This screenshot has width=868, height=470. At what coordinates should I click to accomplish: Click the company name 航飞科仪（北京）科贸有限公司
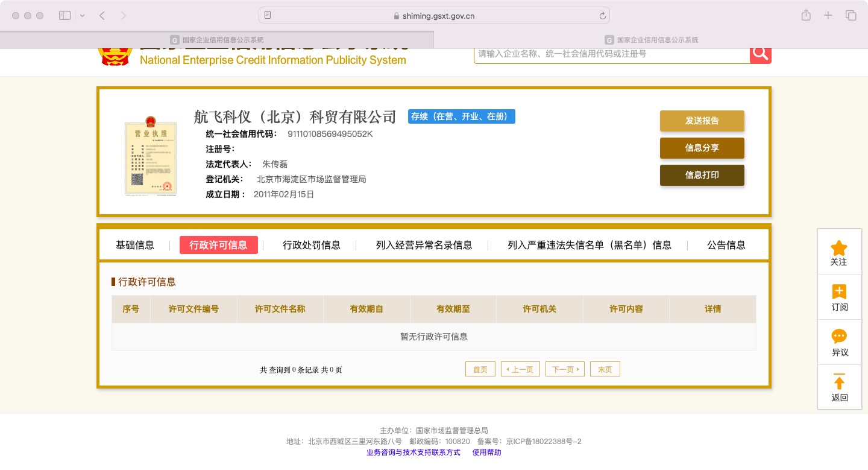[295, 116]
